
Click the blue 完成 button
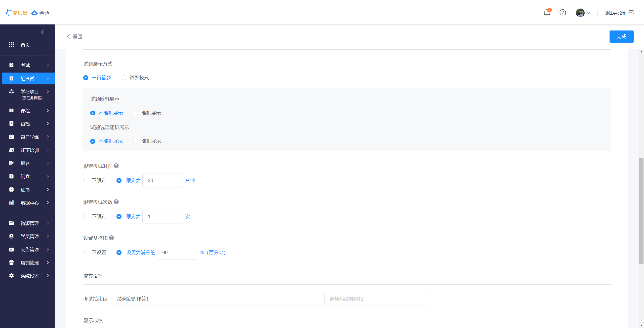621,37
